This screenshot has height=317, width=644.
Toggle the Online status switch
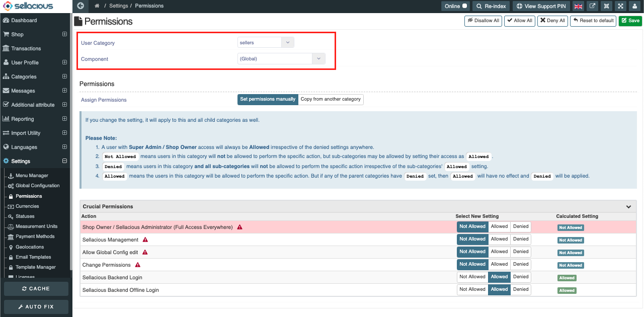pos(465,6)
